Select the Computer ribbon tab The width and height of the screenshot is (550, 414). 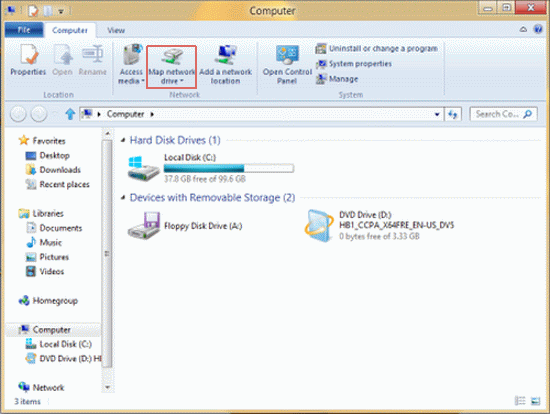pyautogui.click(x=70, y=31)
